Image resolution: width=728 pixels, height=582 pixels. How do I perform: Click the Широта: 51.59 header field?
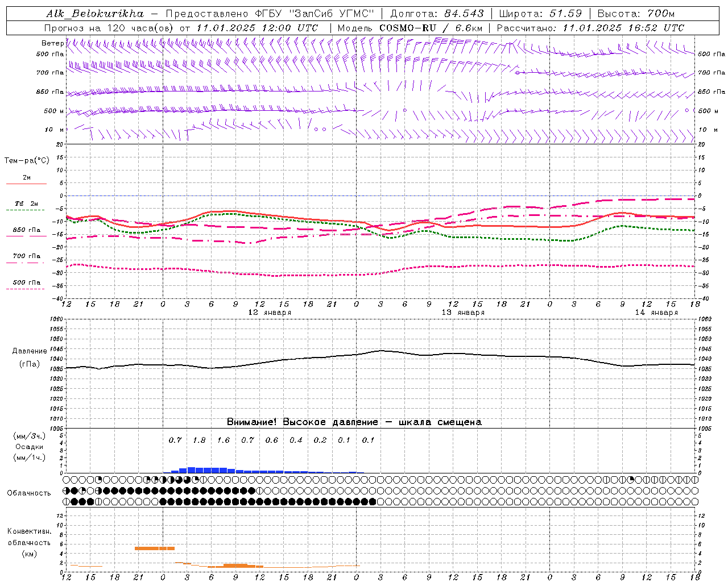540,14
